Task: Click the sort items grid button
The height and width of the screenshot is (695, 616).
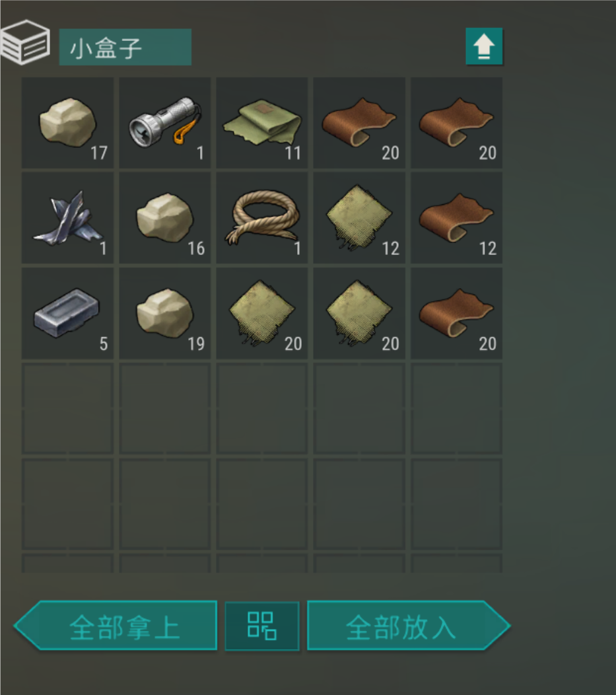Action: coord(261,626)
